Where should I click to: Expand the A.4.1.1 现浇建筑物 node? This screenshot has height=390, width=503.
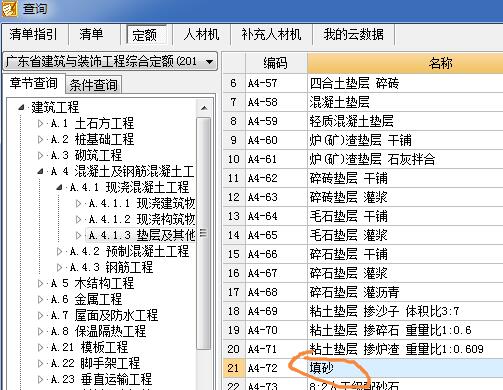click(78, 203)
